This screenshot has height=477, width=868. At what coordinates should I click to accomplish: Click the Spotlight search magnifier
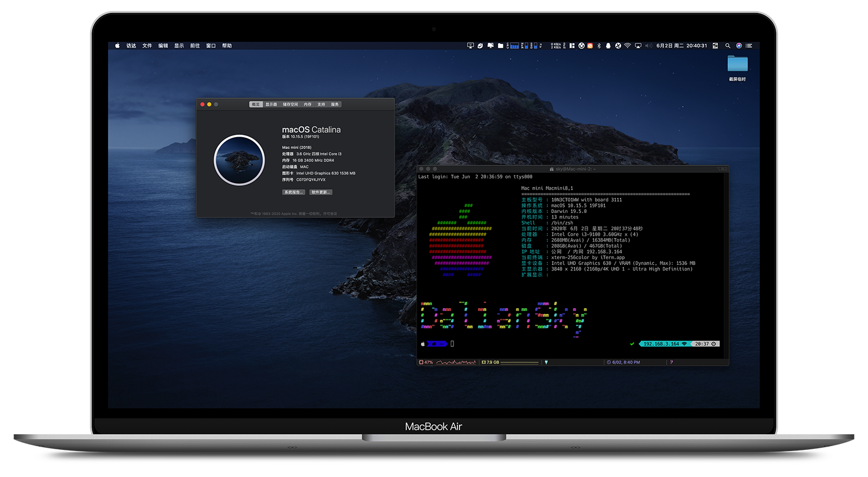(727, 46)
